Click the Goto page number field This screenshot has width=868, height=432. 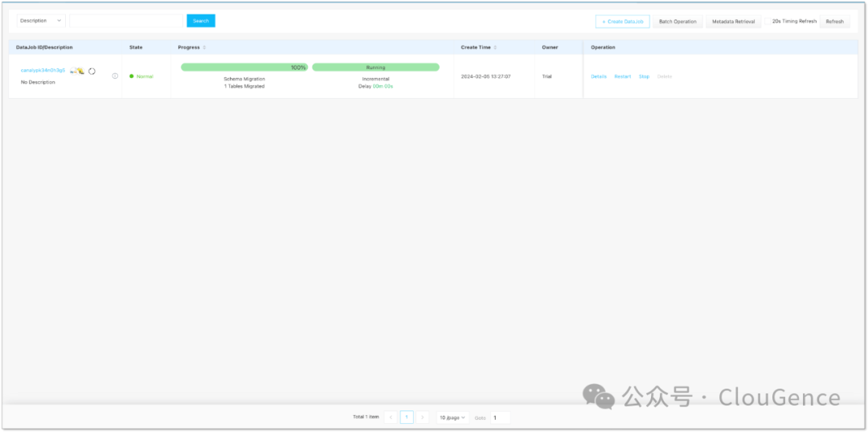tap(500, 418)
